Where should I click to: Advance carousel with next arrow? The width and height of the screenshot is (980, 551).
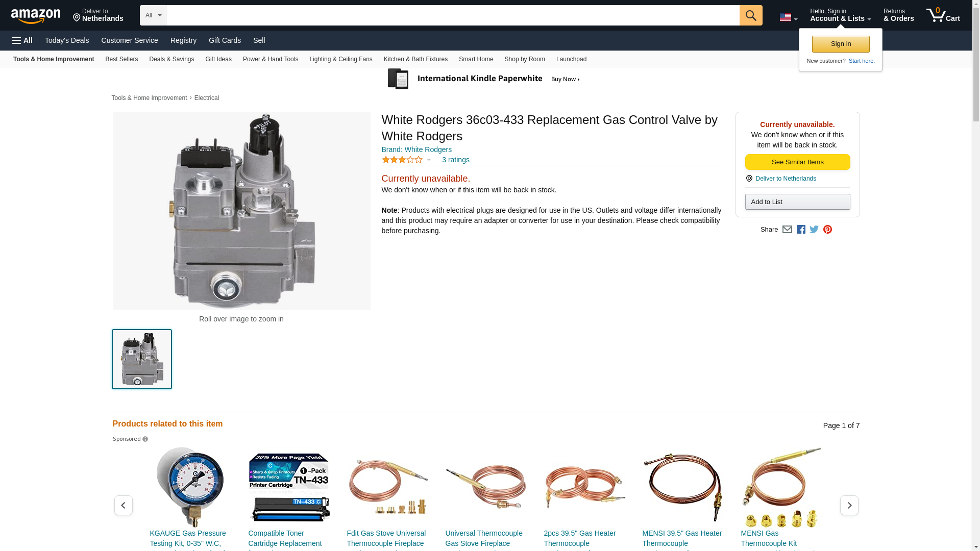[x=849, y=505]
